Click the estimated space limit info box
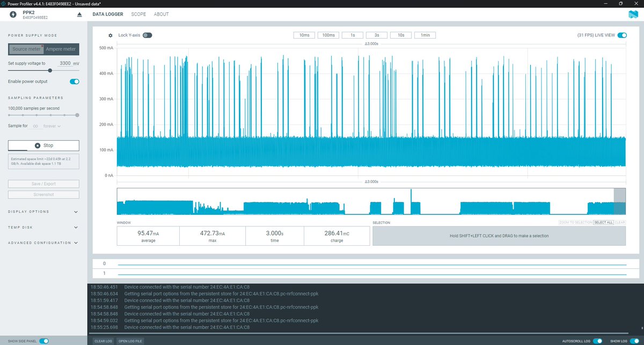Image resolution: width=644 pixels, height=345 pixels. [43, 162]
